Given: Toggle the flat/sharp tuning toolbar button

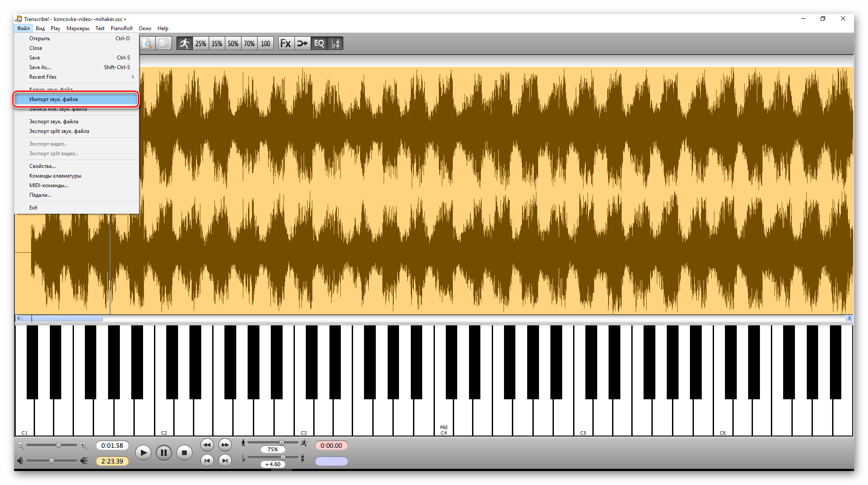Looking at the screenshot, I should (x=336, y=43).
